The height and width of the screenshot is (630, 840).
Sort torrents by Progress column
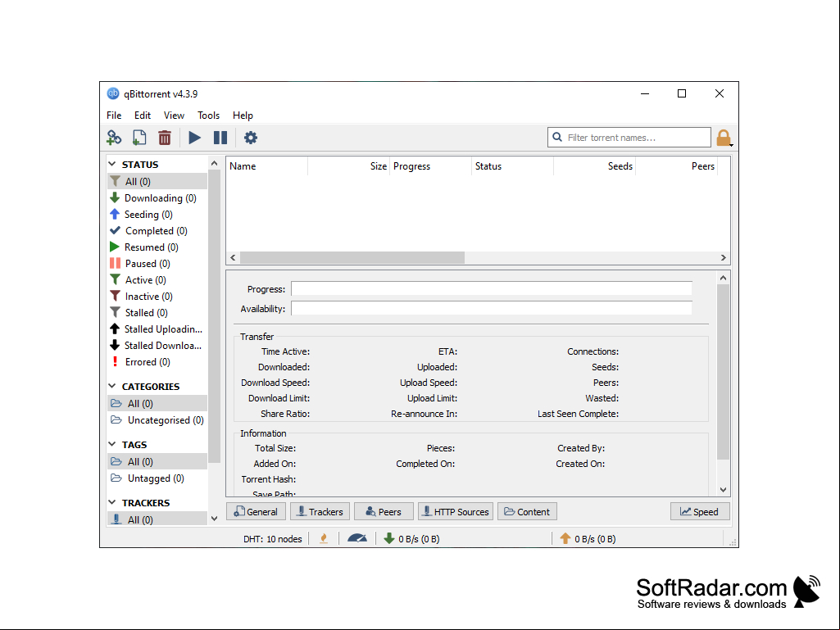pos(431,166)
